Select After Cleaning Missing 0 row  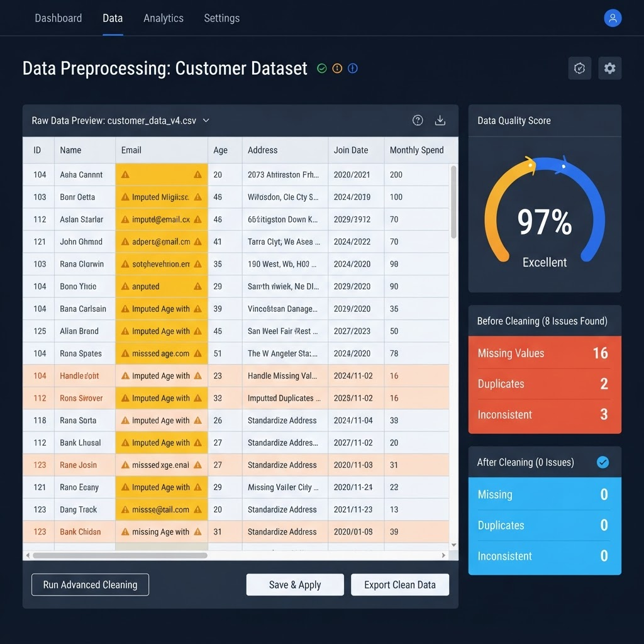545,494
